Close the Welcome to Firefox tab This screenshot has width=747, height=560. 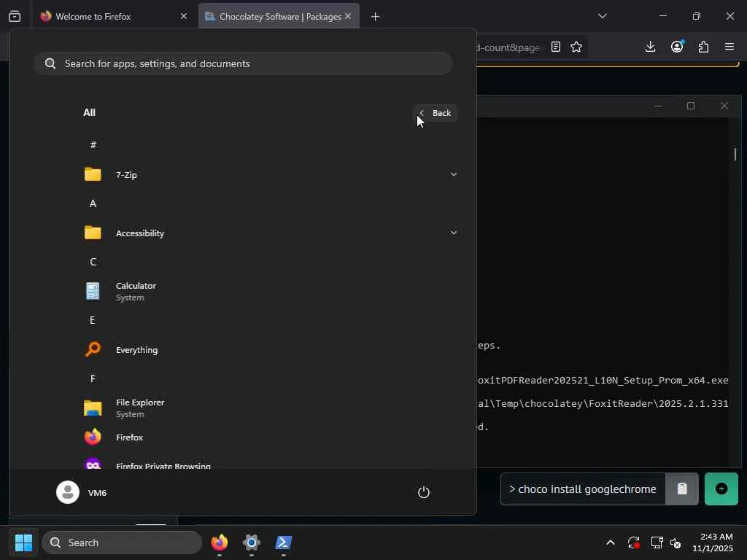point(183,16)
